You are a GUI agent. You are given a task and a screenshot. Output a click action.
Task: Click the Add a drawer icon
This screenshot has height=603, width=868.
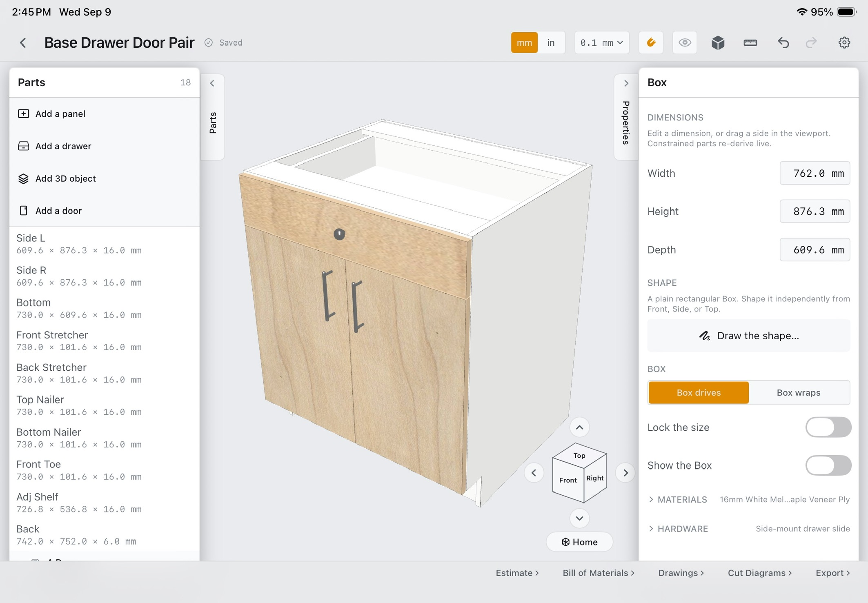coord(23,146)
